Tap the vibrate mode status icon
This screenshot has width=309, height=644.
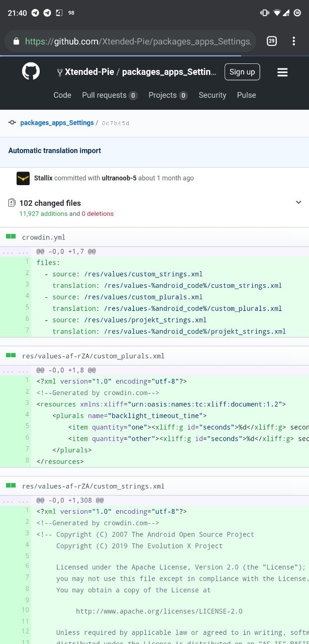click(265, 13)
